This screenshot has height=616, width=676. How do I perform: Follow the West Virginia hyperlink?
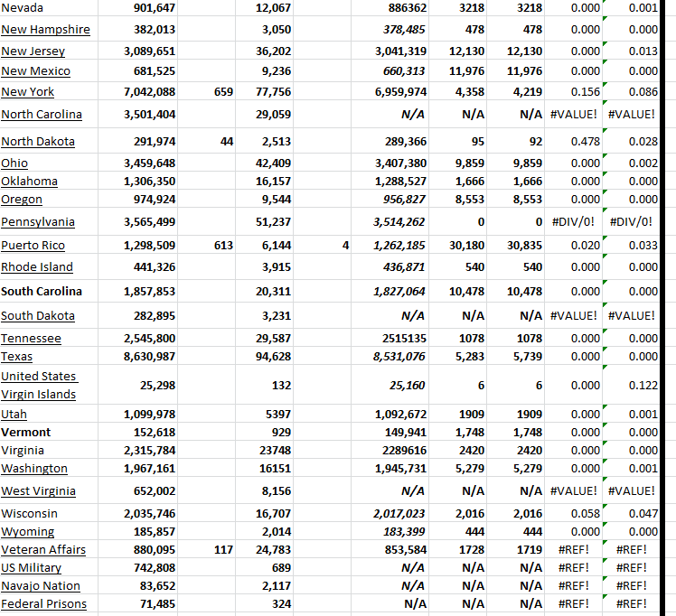[x=38, y=491]
